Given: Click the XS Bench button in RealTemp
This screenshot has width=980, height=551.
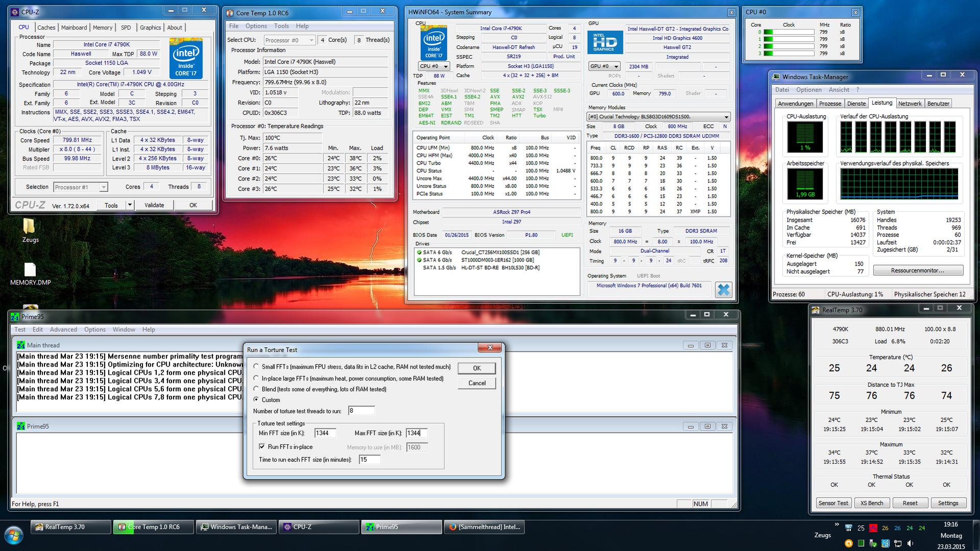Looking at the screenshot, I should (x=872, y=503).
